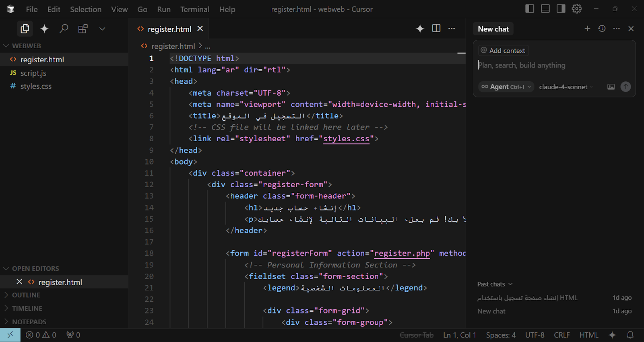Start a new chat with plus icon
Image resolution: width=644 pixels, height=342 pixels.
click(587, 29)
